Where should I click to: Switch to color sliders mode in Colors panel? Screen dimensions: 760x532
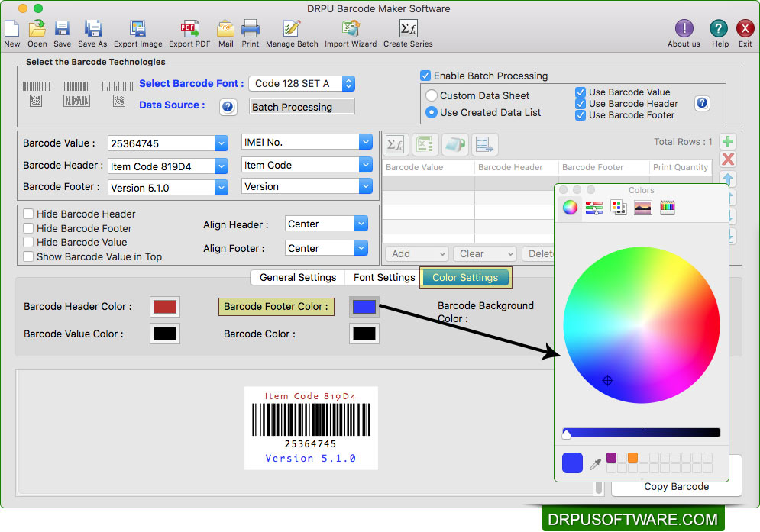[593, 208]
